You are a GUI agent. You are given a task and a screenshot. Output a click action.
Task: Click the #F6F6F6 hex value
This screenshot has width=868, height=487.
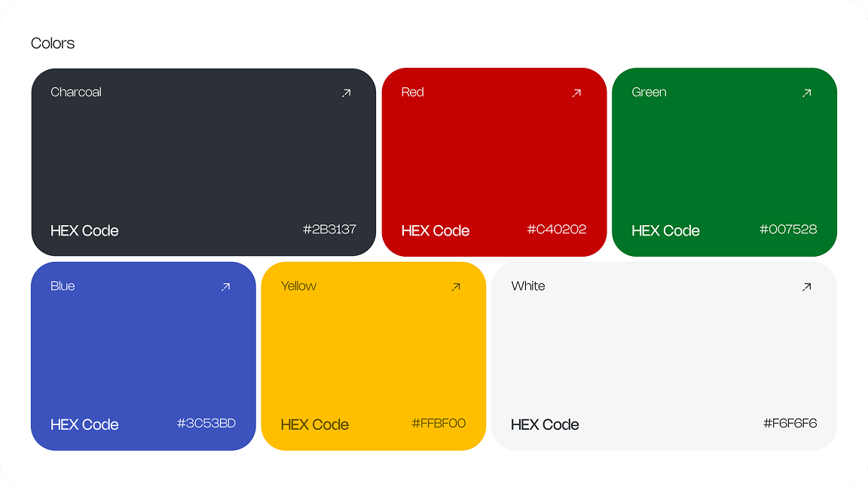click(x=790, y=424)
